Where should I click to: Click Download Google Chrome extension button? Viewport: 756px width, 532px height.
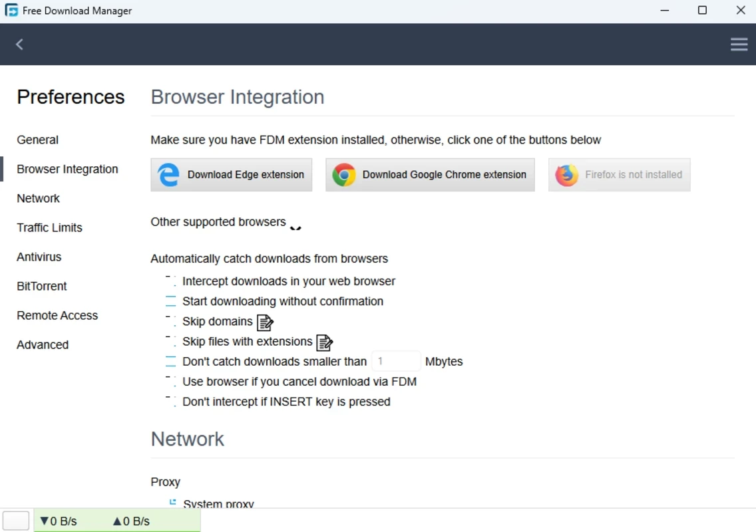(x=430, y=175)
